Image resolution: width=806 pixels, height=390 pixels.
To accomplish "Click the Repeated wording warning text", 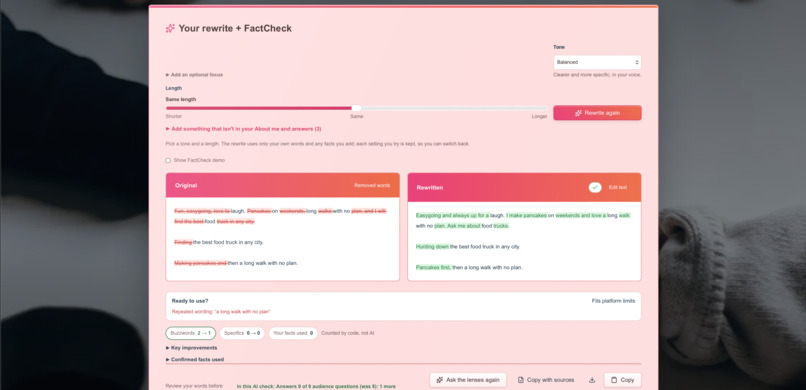I will coord(221,312).
